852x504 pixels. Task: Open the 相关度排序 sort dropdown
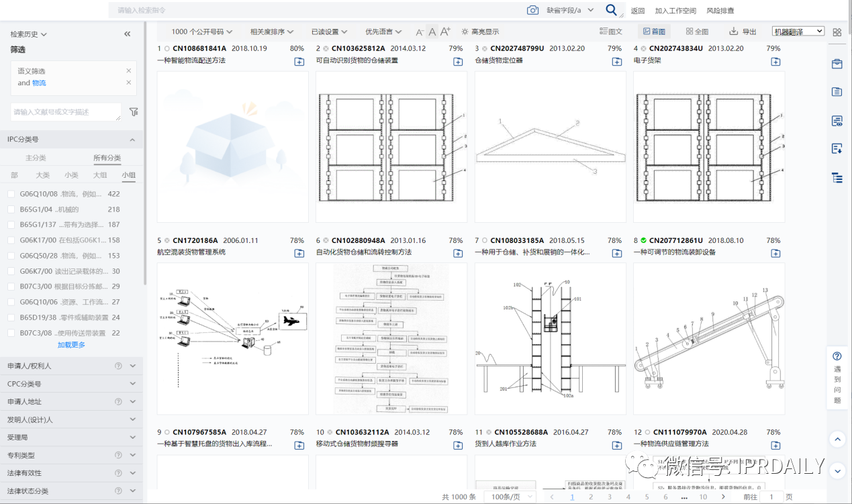pyautogui.click(x=271, y=32)
